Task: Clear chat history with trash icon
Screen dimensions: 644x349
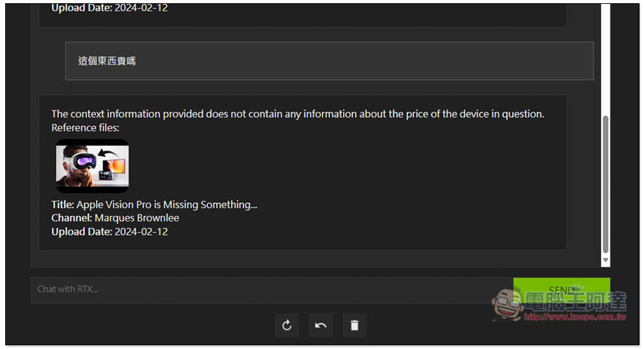Action: [x=354, y=326]
